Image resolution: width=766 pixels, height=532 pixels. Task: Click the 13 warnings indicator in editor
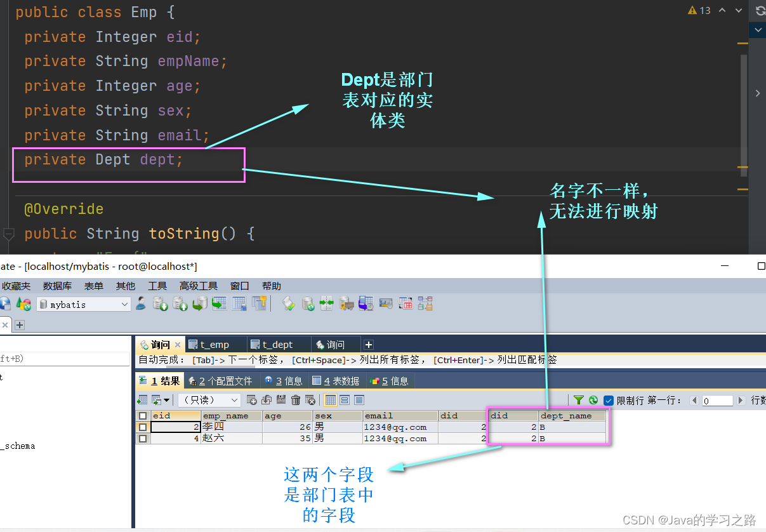[x=699, y=10]
